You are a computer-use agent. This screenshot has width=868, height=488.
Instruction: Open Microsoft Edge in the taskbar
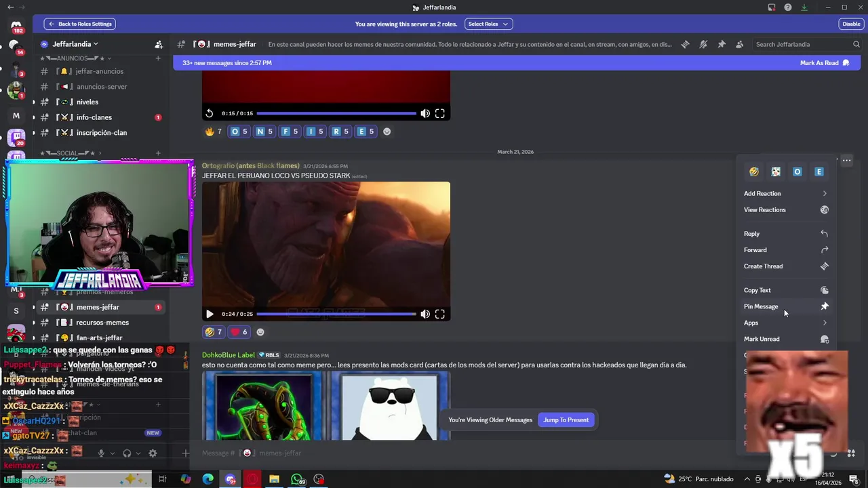(208, 479)
